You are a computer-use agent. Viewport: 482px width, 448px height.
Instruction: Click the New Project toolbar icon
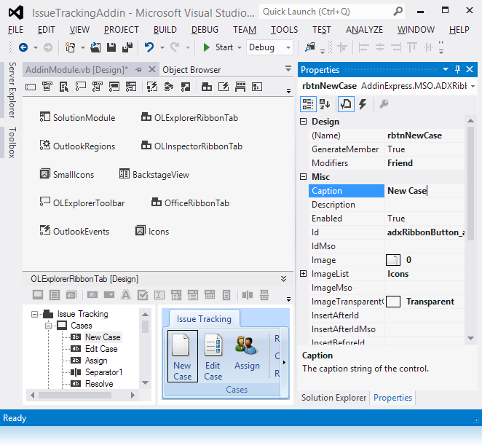click(71, 47)
